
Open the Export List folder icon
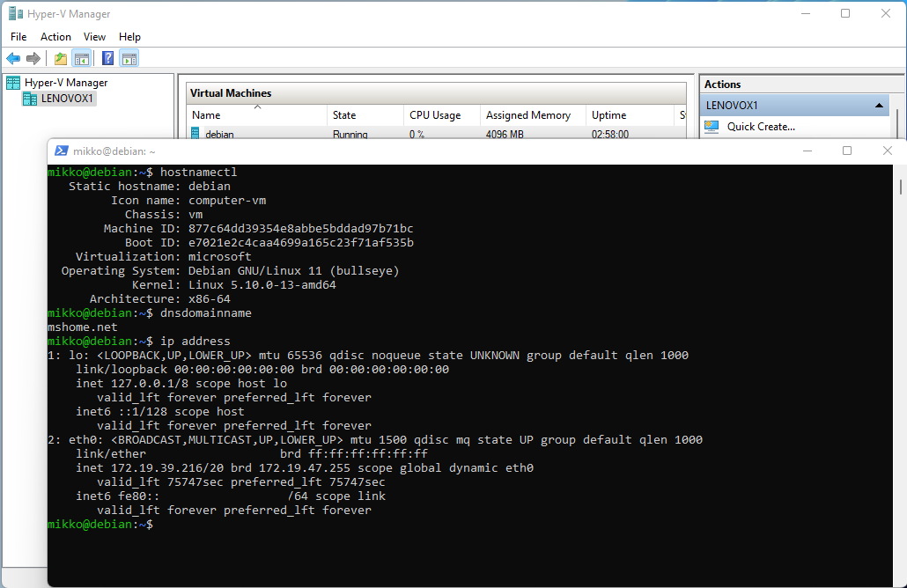click(59, 58)
